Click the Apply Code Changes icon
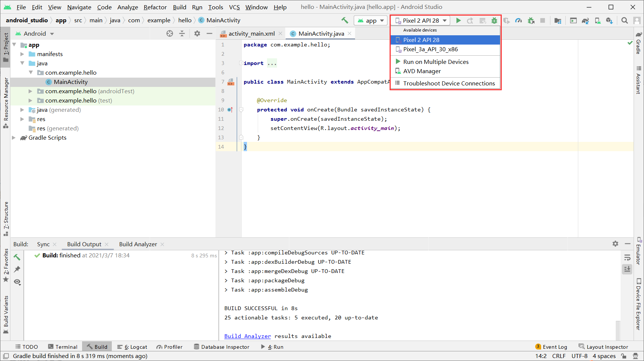The image size is (644, 361). pos(482,20)
